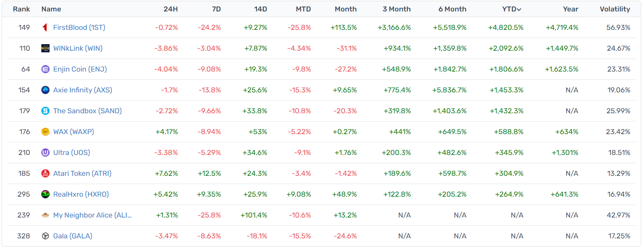Open the WAX (WAXP) link

73,132
